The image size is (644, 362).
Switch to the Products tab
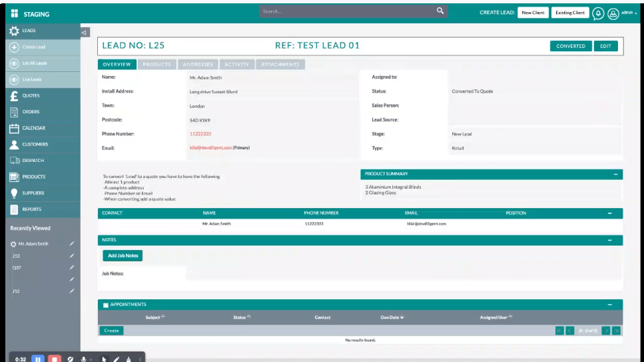coord(157,65)
